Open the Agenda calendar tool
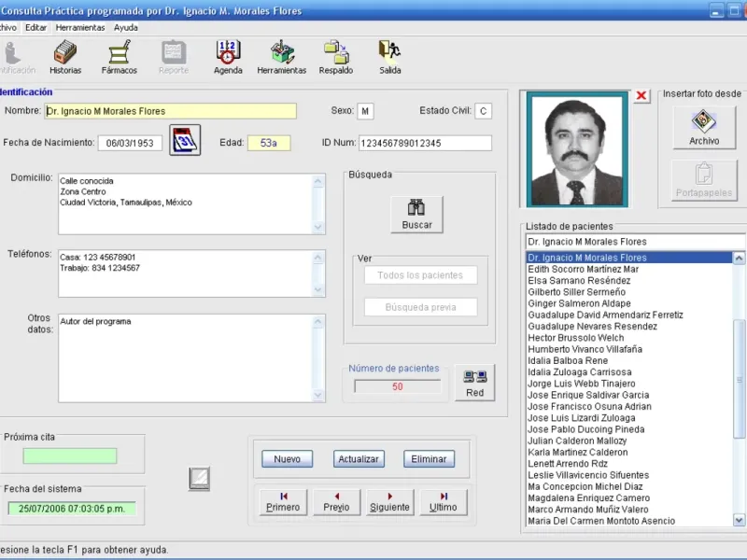This screenshot has width=747, height=560. pyautogui.click(x=228, y=58)
